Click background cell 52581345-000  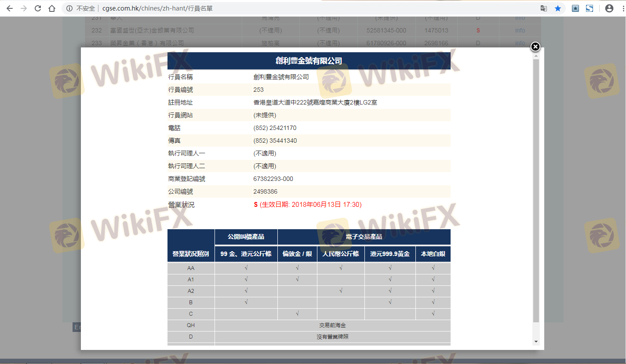[x=386, y=30]
